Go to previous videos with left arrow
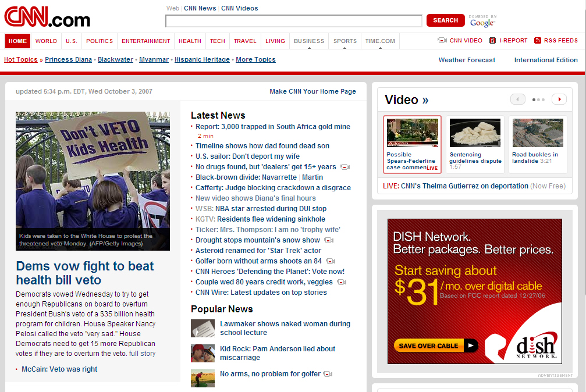The image size is (586, 392). 517,99
